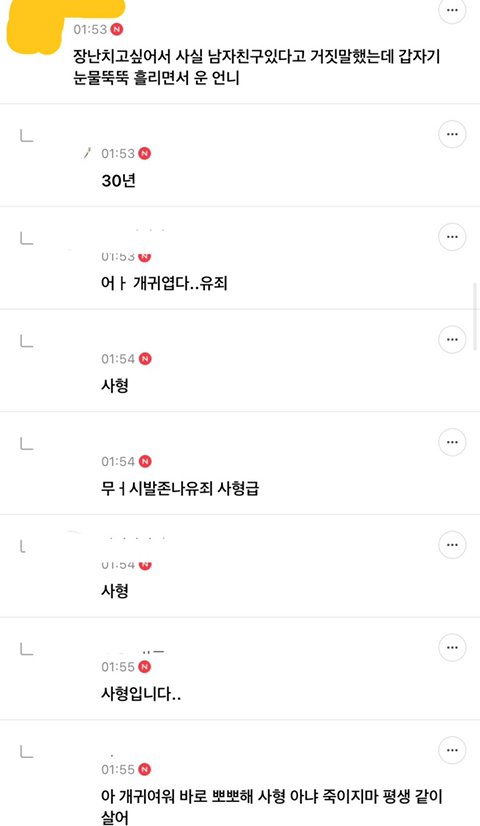
Task: Open more options for first '사형' reply
Action: (452, 339)
